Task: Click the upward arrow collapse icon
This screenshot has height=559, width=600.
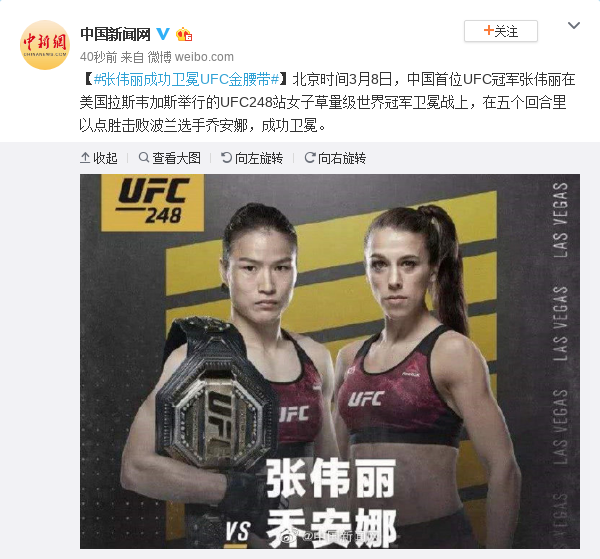Action: coord(85,158)
